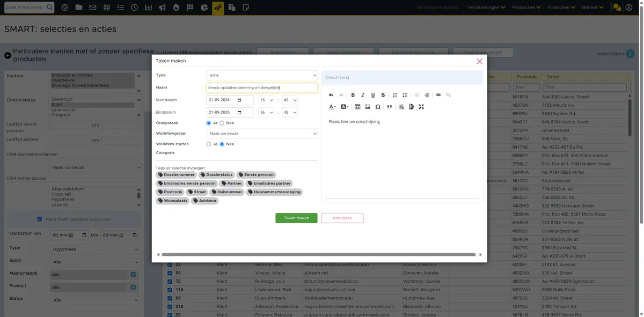Maximize the description editor

pyautogui.click(x=421, y=107)
